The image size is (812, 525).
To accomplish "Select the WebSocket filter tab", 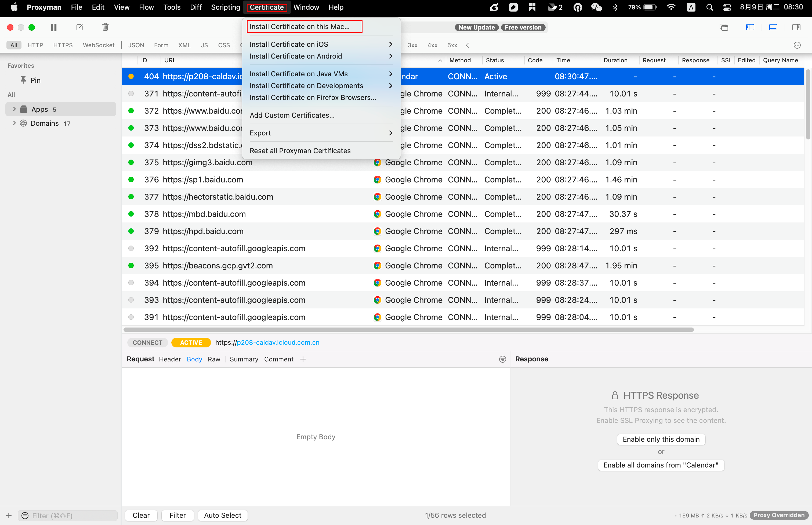I will coord(99,45).
